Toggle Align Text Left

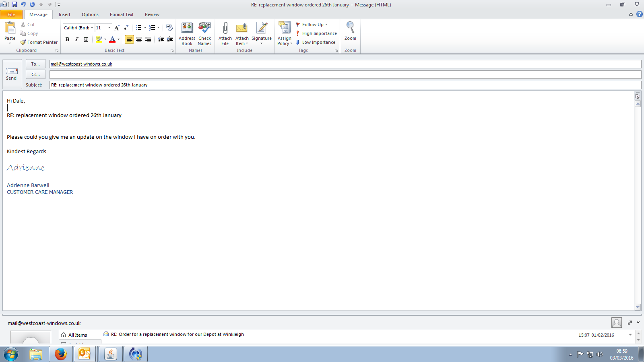[x=129, y=39]
